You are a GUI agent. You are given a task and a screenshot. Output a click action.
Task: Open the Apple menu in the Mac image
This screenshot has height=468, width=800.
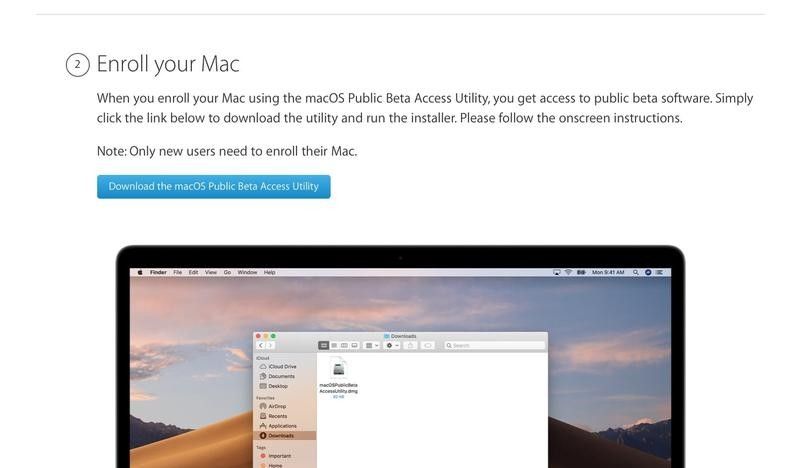click(140, 273)
